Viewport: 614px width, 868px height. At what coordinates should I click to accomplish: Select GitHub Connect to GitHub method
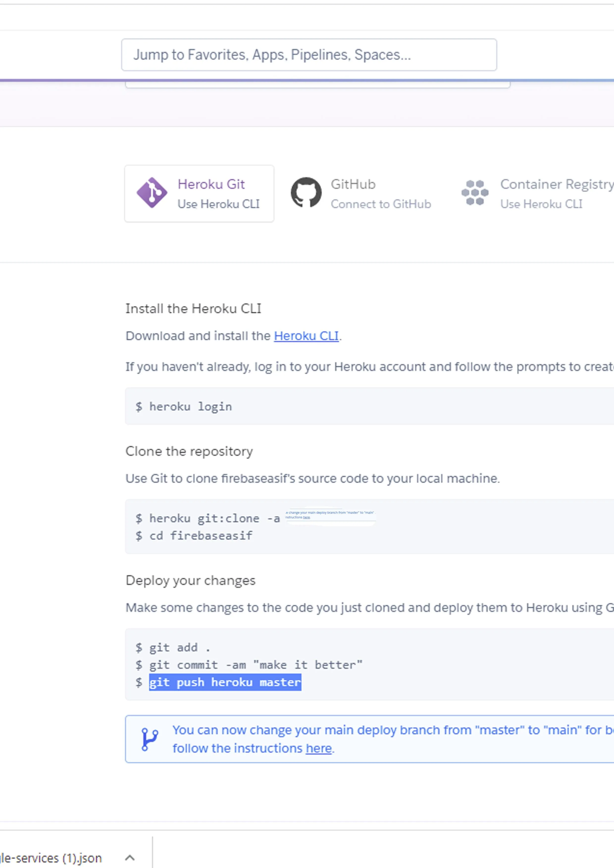(x=361, y=193)
